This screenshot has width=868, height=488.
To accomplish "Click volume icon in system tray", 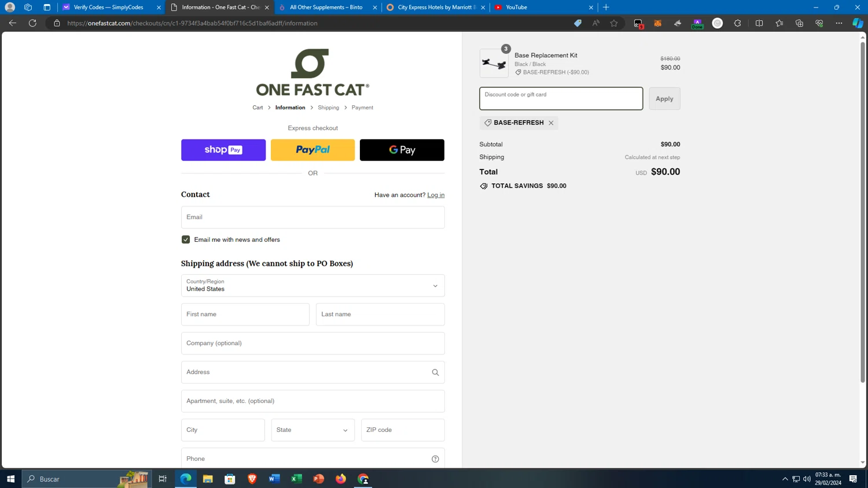I will (x=807, y=479).
